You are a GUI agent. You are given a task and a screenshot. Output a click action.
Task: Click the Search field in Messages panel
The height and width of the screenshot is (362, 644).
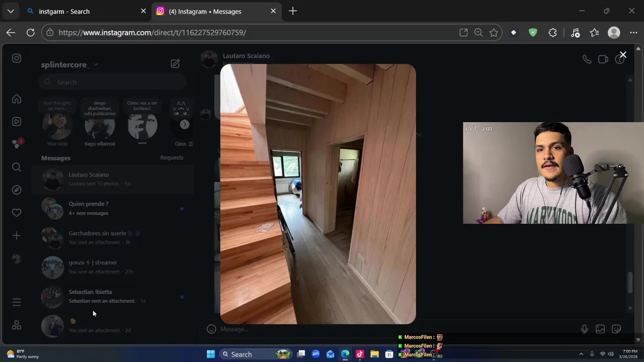pos(113,82)
